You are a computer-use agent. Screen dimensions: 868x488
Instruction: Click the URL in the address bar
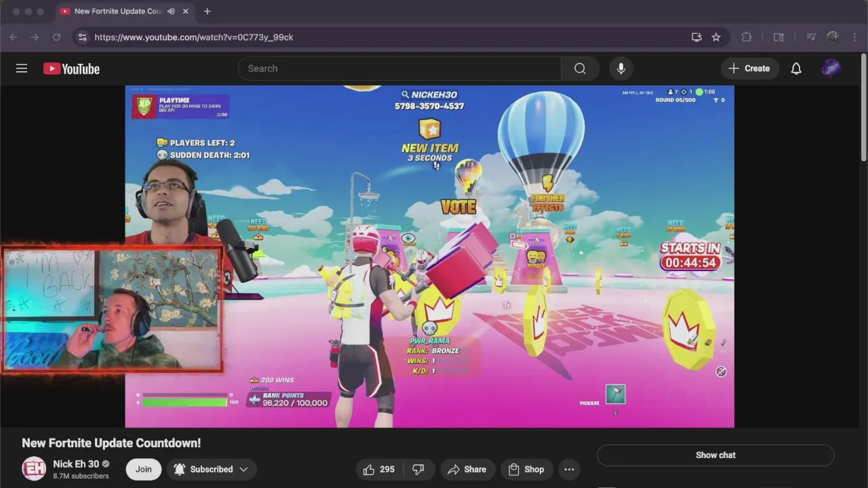[x=194, y=37]
